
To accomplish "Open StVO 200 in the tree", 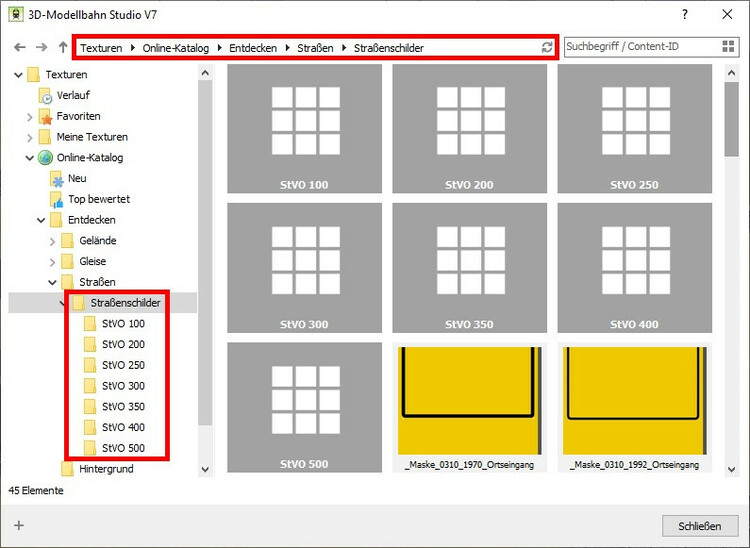I will click(x=114, y=344).
